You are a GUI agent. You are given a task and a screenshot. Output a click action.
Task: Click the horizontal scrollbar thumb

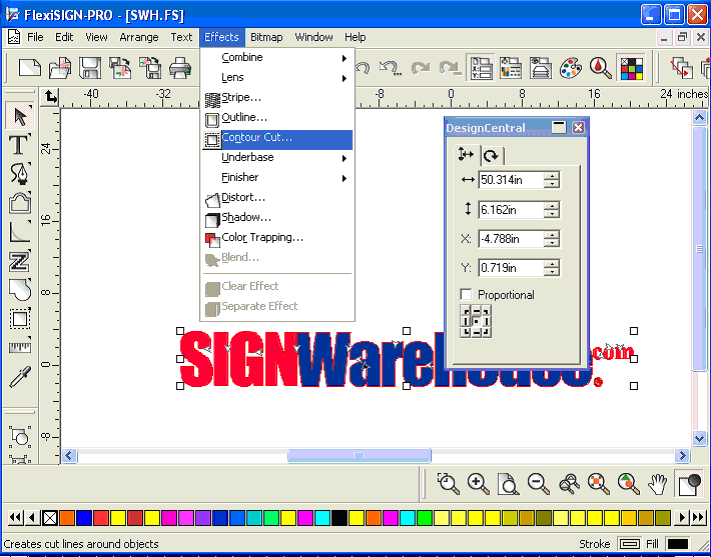pos(359,455)
